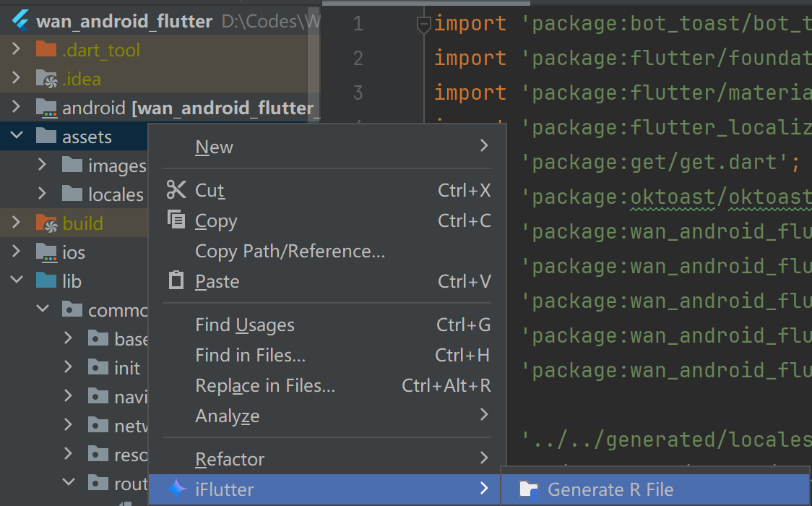Collapse the assets folder chevron
812x506 pixels.
click(17, 136)
